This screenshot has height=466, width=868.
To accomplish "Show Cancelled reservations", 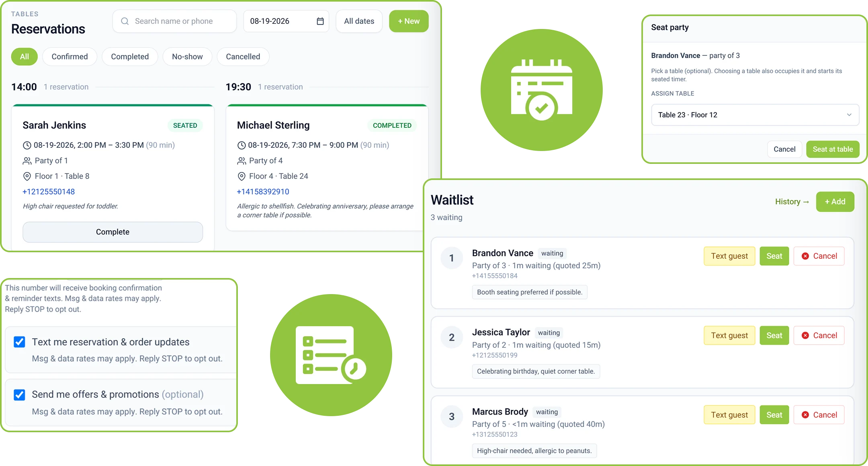I will click(243, 57).
